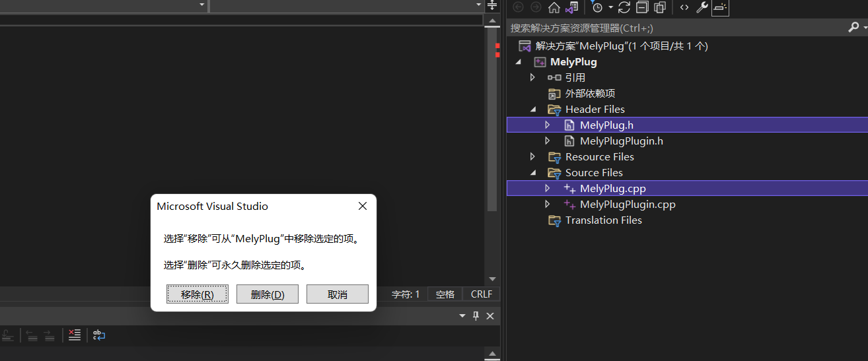Click the editor scroll up arrow

click(x=491, y=20)
